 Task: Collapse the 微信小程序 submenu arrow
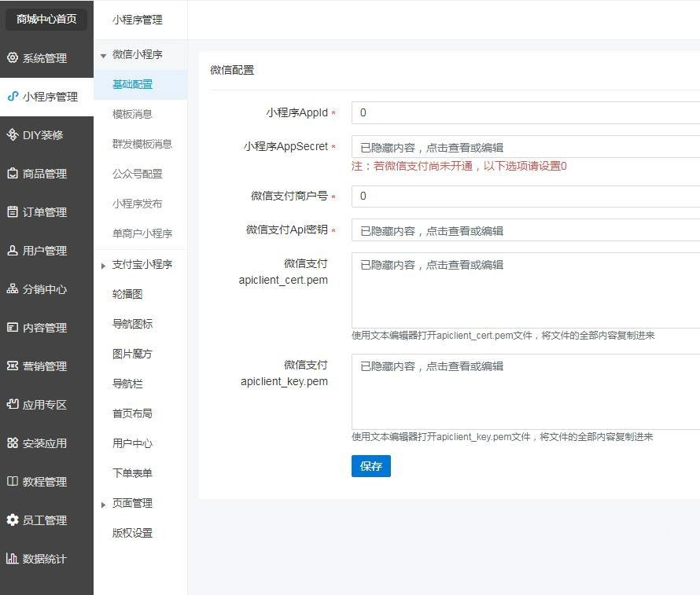[x=103, y=56]
